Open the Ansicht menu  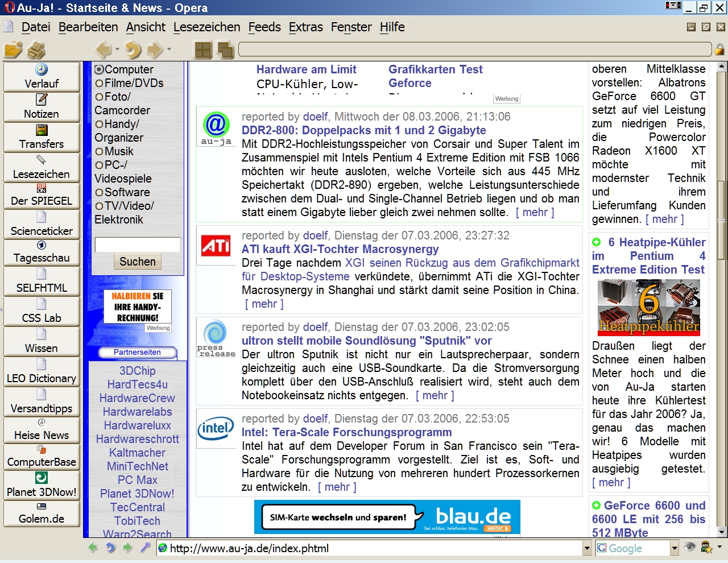pos(146,27)
